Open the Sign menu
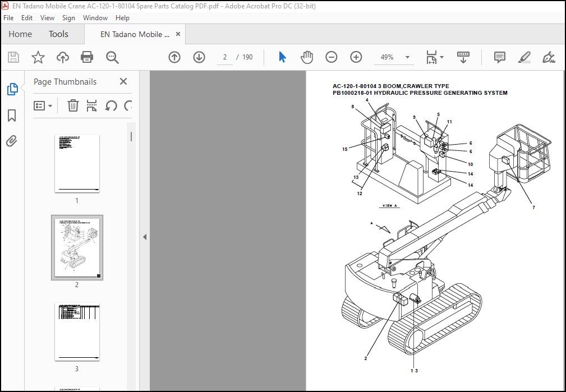This screenshot has width=566, height=392. [68, 18]
